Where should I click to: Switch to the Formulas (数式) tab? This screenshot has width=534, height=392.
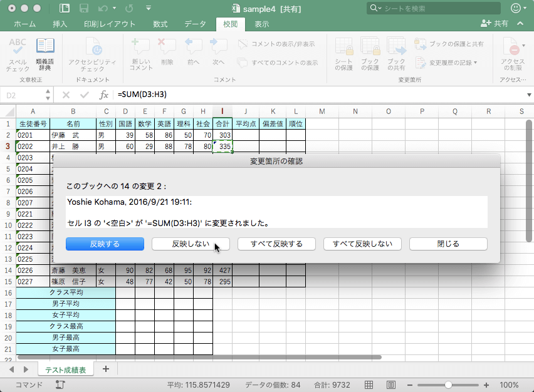(160, 24)
